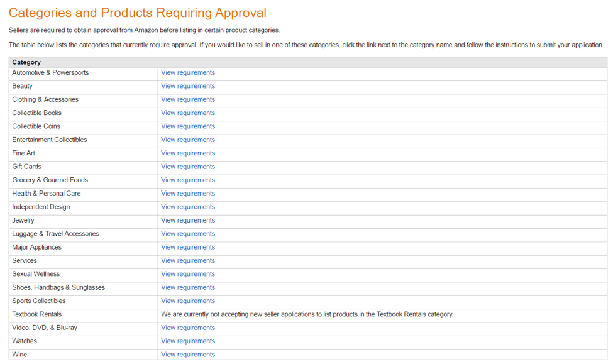View requirements for Collectible Books
The height and width of the screenshot is (364, 613).
pyautogui.click(x=187, y=113)
